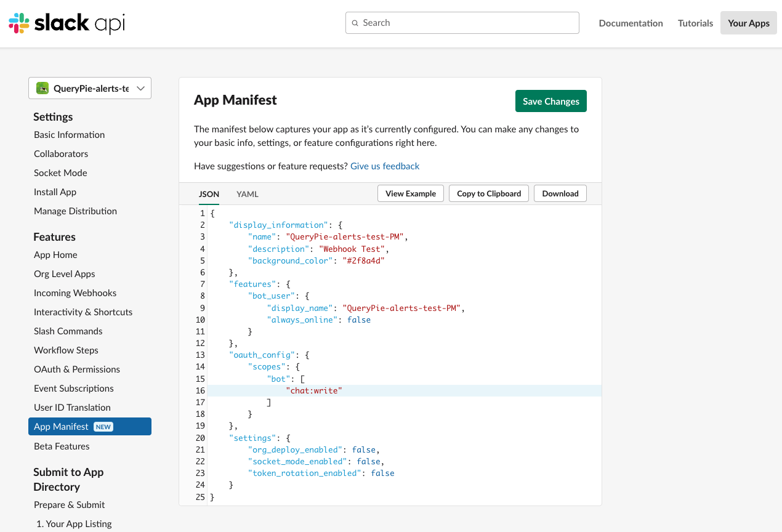Click the "name" key on line 3
782x532 pixels.
point(262,237)
